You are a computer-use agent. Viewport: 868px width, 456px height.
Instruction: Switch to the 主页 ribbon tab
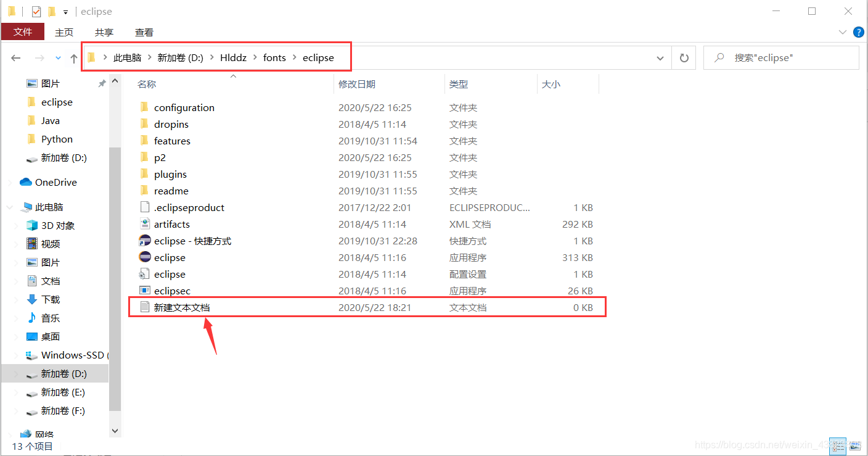point(64,32)
